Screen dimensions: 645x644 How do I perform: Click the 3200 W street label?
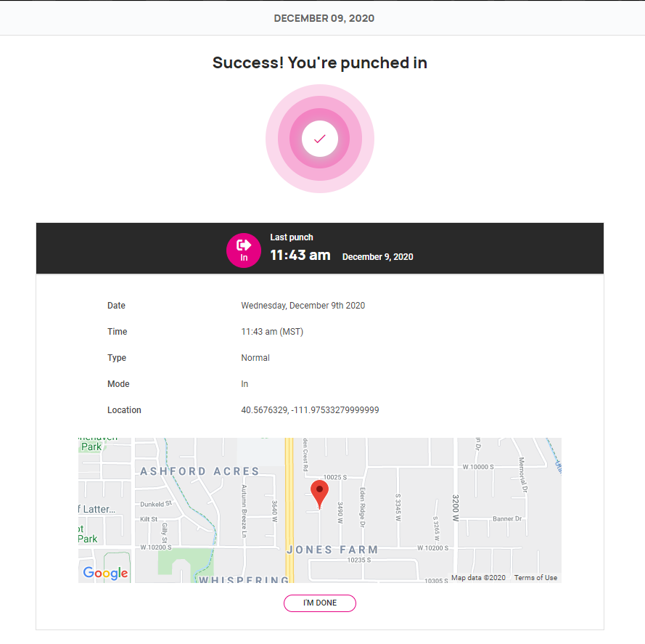456,508
